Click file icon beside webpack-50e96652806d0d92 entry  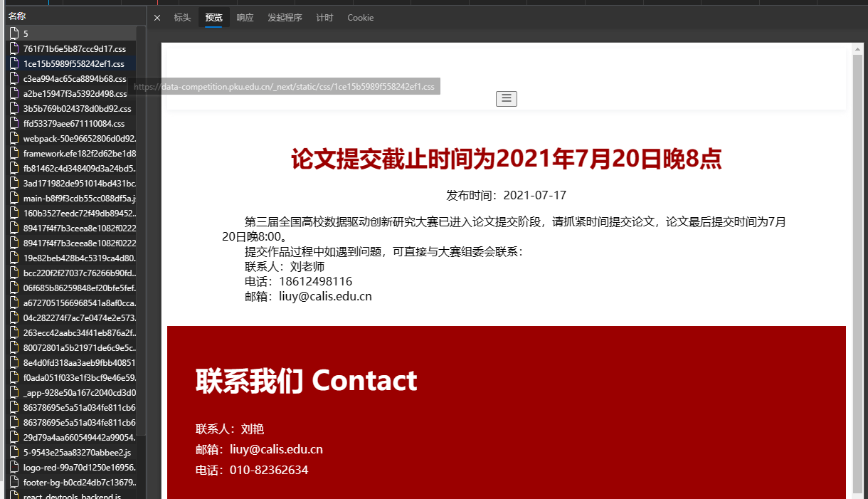14,139
